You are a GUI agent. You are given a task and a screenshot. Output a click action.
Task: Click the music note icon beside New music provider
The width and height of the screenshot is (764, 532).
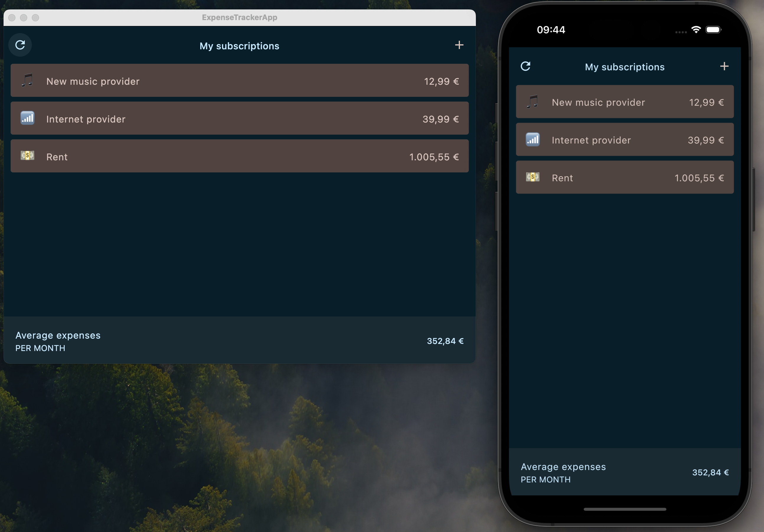[27, 80]
